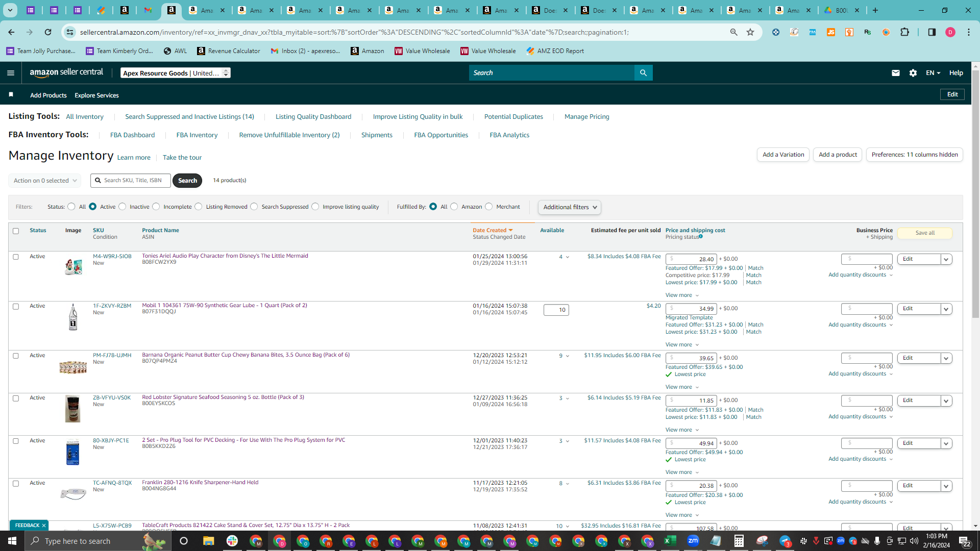The image size is (980, 551).
Task: Open the messages envelope icon
Action: [x=895, y=73]
